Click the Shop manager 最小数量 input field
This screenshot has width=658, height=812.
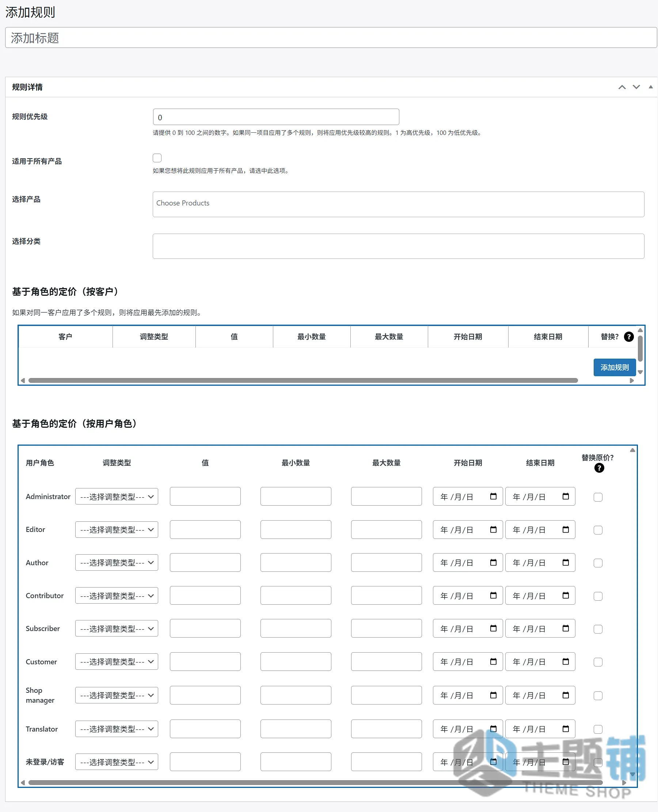click(x=296, y=695)
